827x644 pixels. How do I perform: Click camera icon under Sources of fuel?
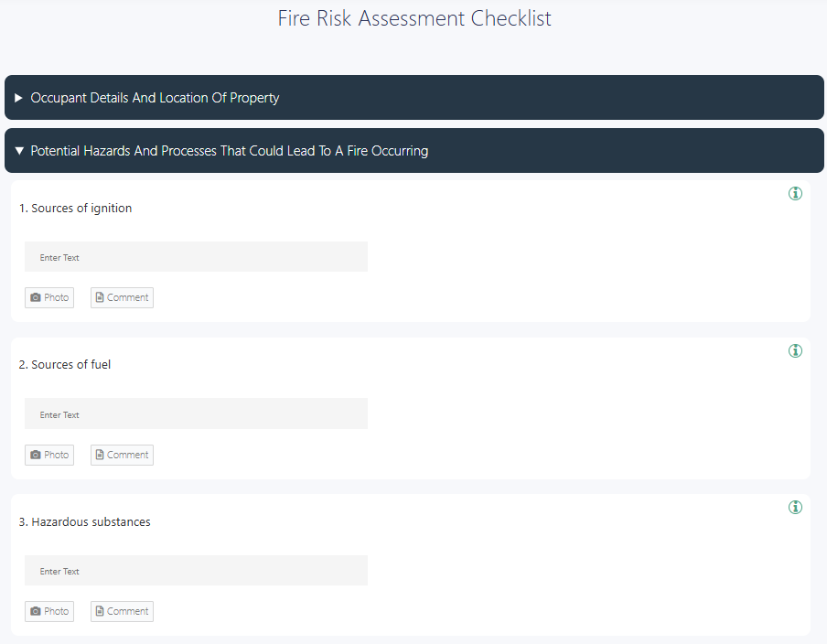pyautogui.click(x=36, y=455)
